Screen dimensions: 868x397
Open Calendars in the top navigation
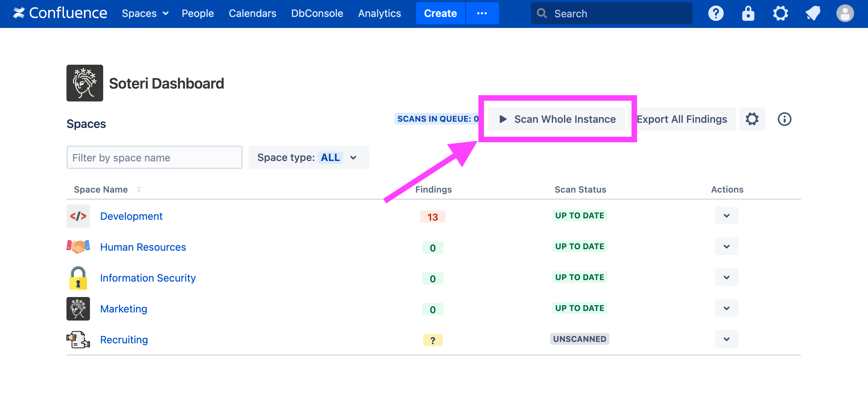(252, 14)
